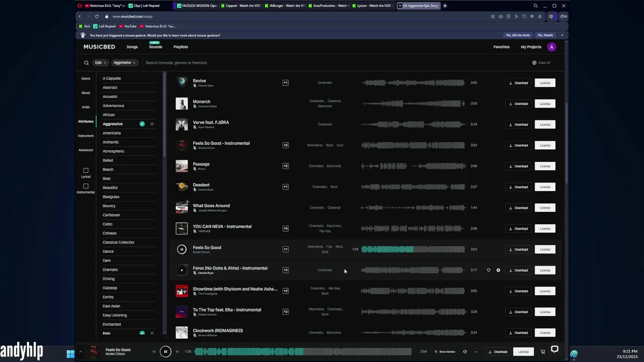Reload the page in browser toolbar
644x362 pixels.
(97, 16)
